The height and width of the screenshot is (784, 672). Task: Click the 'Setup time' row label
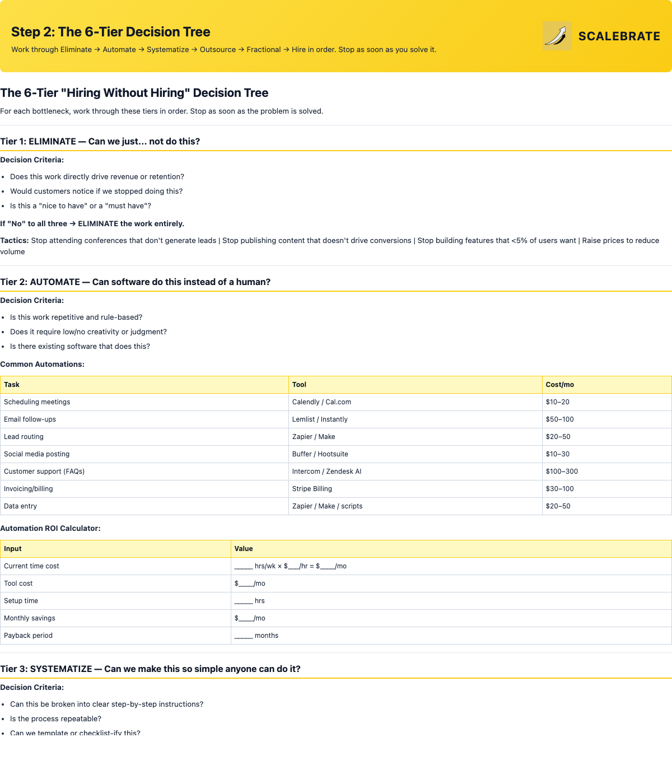point(115,601)
